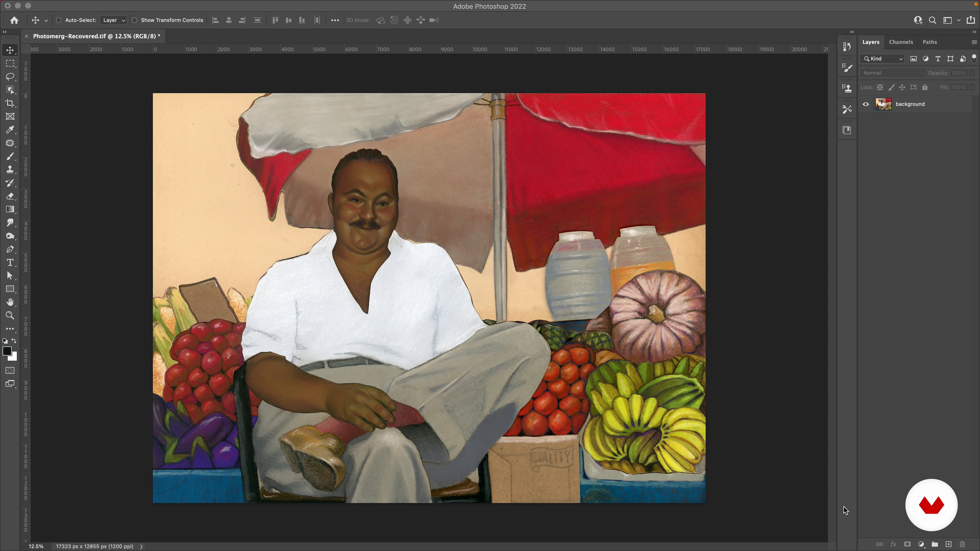Click the Share button
The width and height of the screenshot is (980, 551).
tap(971, 20)
